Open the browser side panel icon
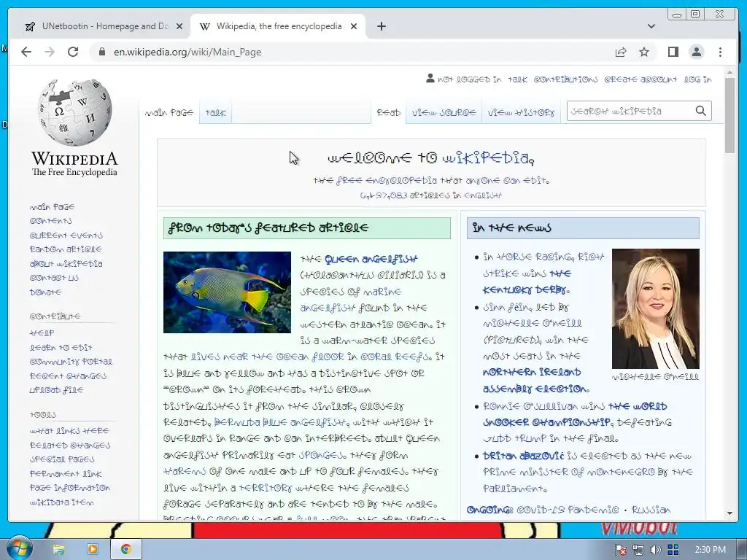The image size is (747, 560). (x=673, y=52)
